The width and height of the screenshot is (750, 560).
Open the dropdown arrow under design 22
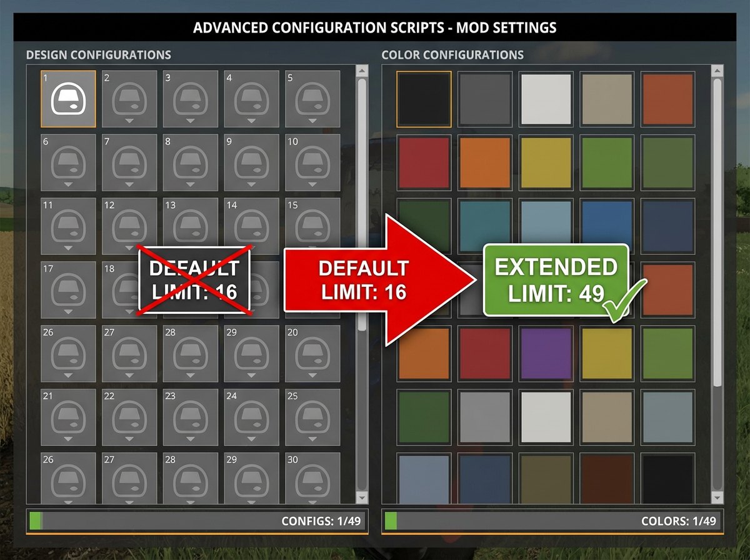pos(129,438)
